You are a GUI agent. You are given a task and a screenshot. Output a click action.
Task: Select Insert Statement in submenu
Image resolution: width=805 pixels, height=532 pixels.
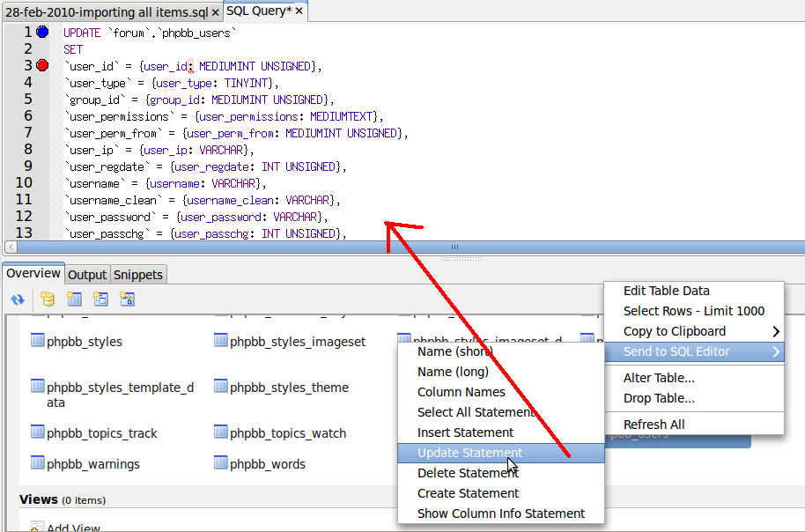pyautogui.click(x=500, y=432)
